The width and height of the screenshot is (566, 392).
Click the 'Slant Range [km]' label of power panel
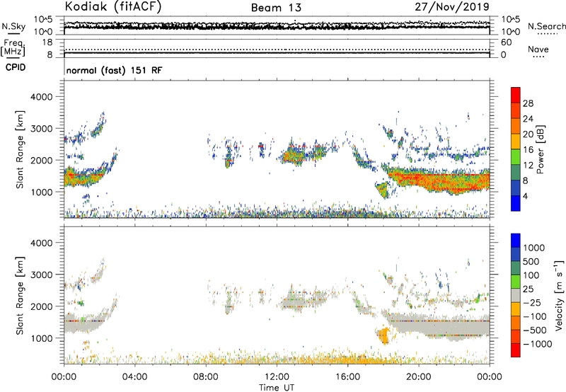[x=20, y=149]
